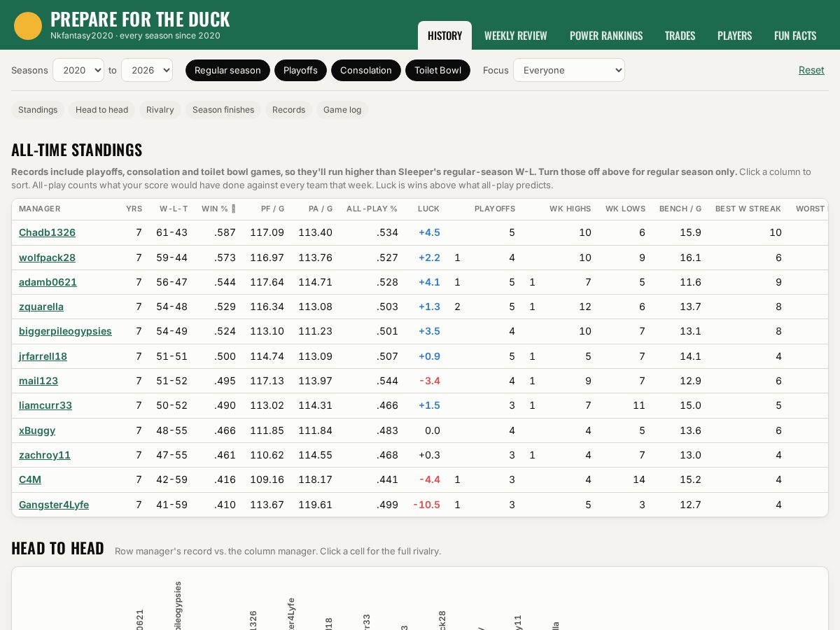This screenshot has width=840, height=630.
Task: Open manager Gangster4Lyfe's page
Action: click(54, 505)
